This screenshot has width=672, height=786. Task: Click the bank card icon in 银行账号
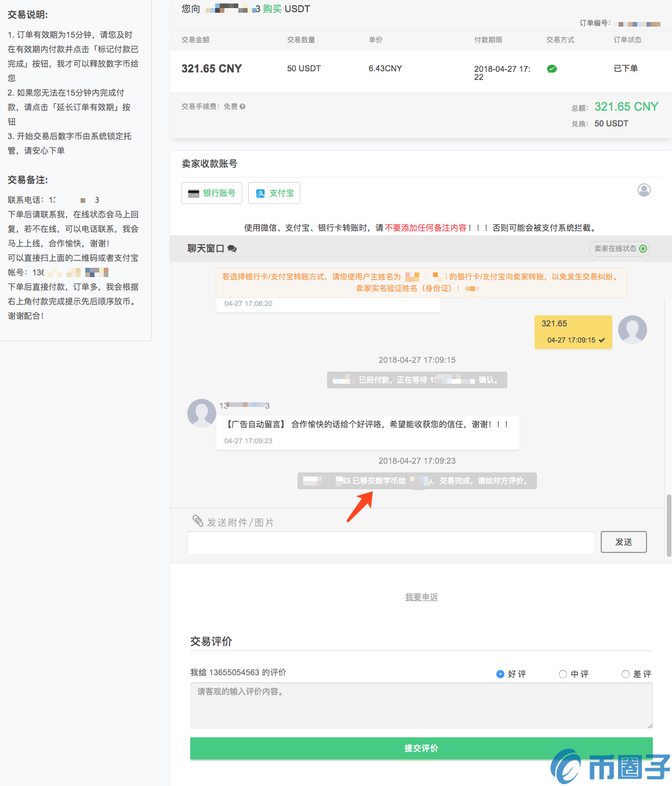pyautogui.click(x=194, y=194)
